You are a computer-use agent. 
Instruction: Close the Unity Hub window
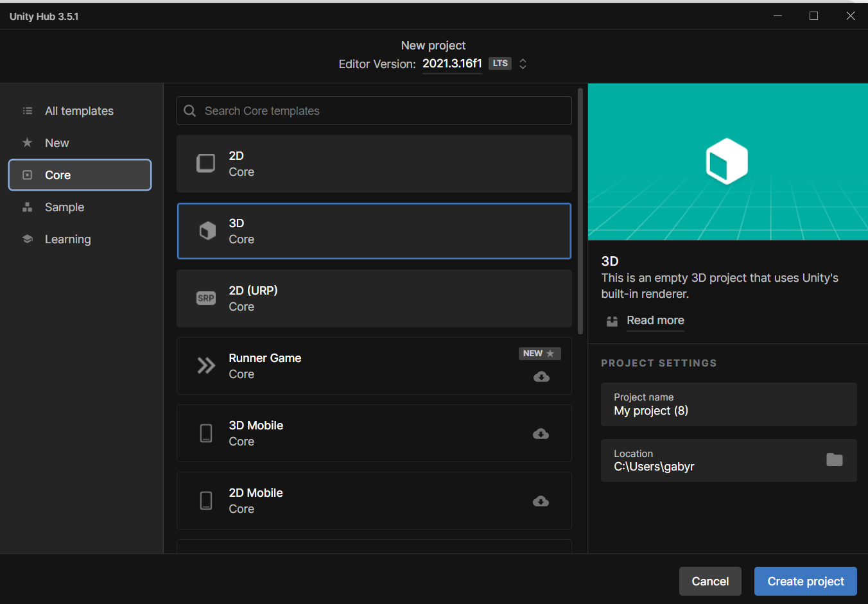(x=851, y=16)
